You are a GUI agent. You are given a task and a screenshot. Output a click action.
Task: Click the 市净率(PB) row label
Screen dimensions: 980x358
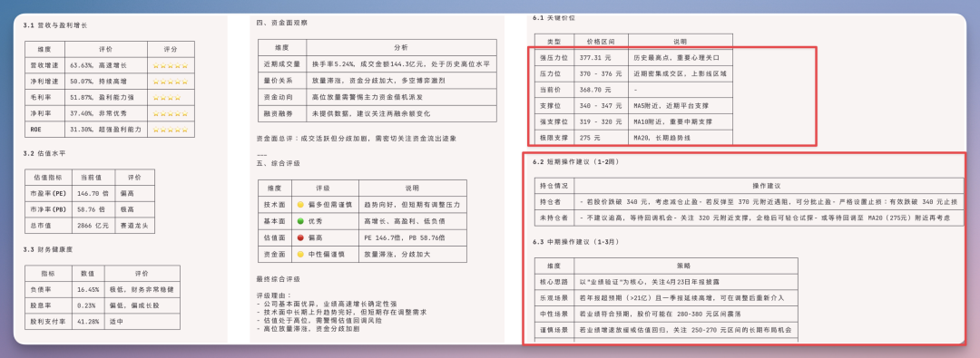click(x=47, y=209)
